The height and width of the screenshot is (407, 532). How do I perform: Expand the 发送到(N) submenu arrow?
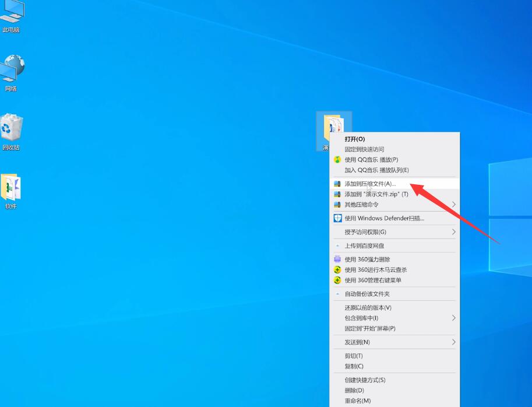[454, 342]
